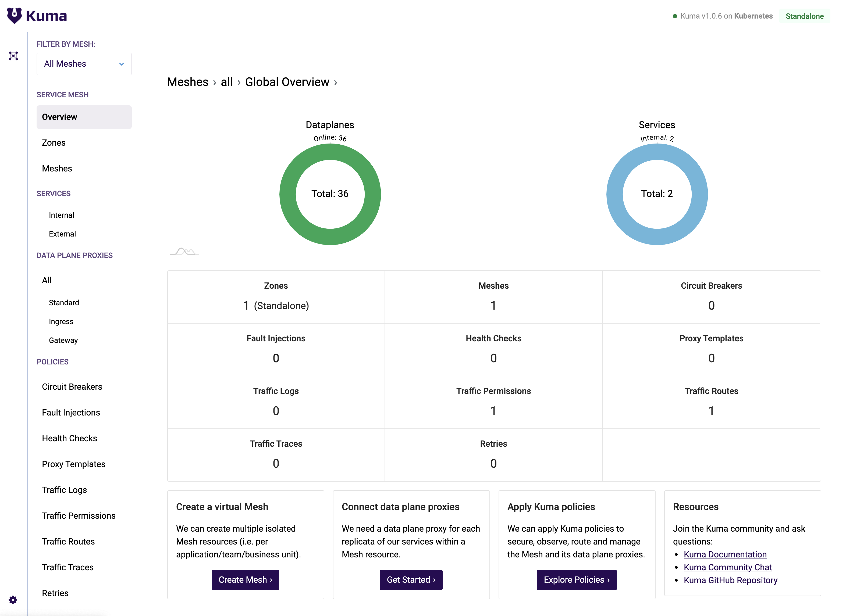Open Internal services menu item
The height and width of the screenshot is (616, 846).
point(62,215)
